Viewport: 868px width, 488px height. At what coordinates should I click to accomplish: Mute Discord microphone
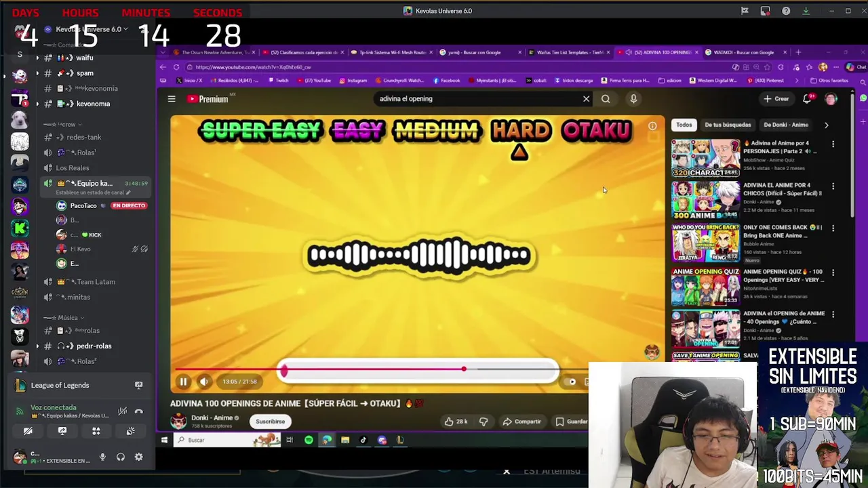click(102, 457)
